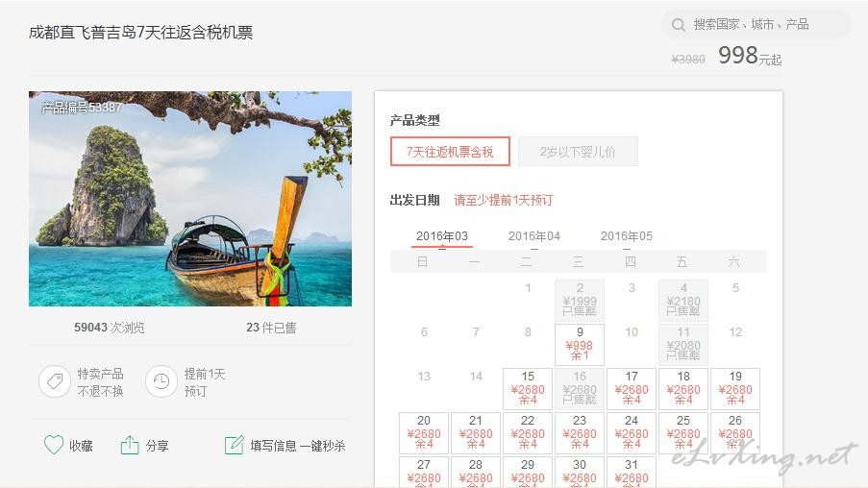This screenshot has width=868, height=488.
Task: Select the 7天往返机票含税 product type
Action: click(450, 152)
